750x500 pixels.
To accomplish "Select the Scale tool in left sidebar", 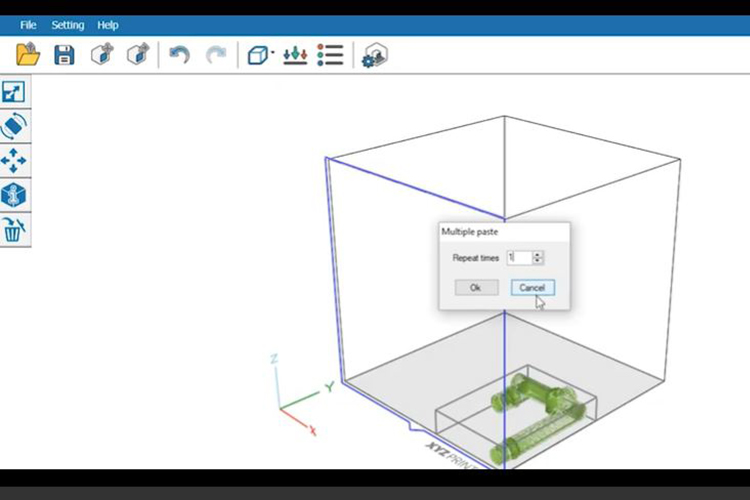I will tap(14, 93).
